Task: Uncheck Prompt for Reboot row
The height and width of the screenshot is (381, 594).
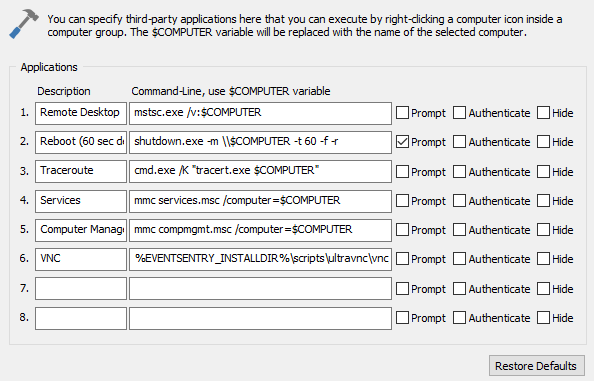Action: 402,142
